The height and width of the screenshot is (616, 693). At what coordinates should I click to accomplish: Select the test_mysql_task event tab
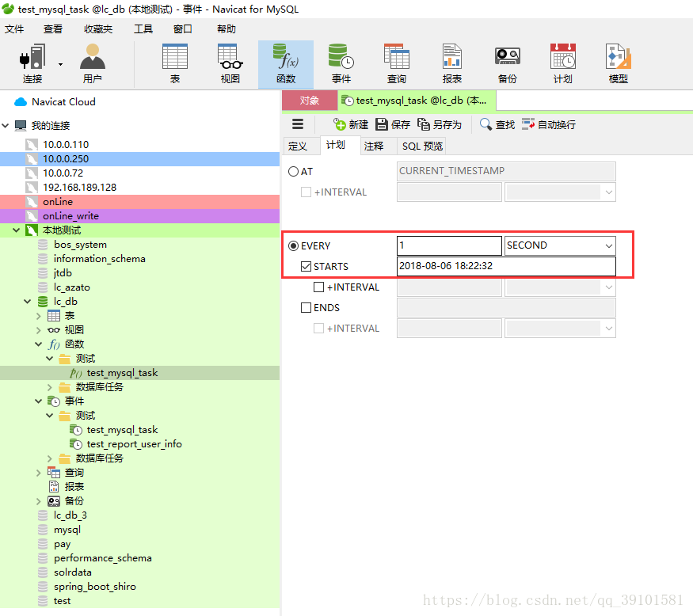pyautogui.click(x=417, y=101)
